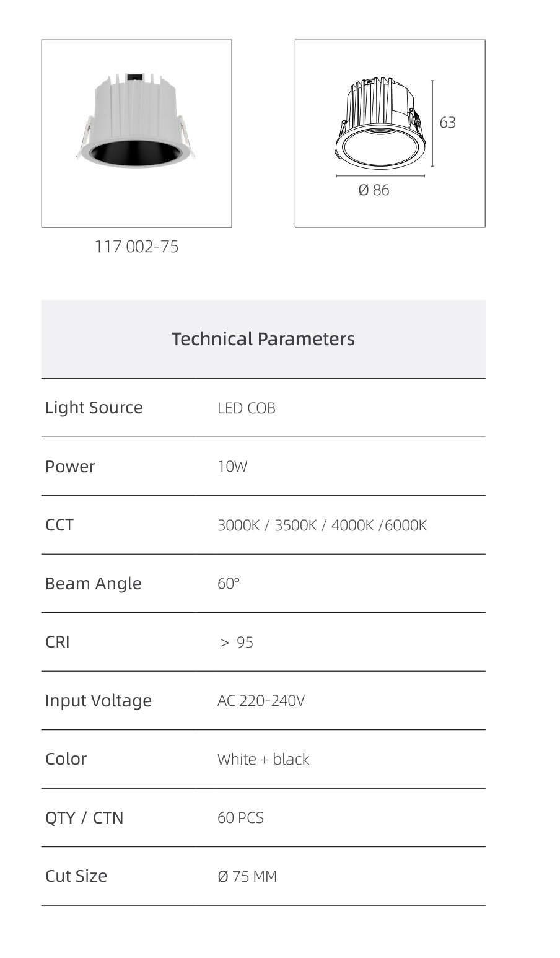Click the downlight product photo thumbnail

(x=136, y=134)
